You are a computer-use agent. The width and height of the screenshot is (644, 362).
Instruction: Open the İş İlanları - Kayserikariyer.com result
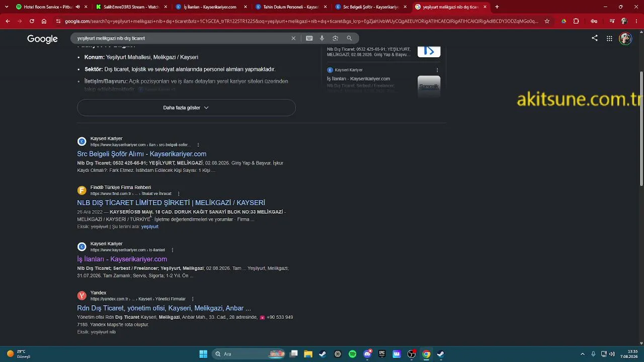[x=122, y=259]
